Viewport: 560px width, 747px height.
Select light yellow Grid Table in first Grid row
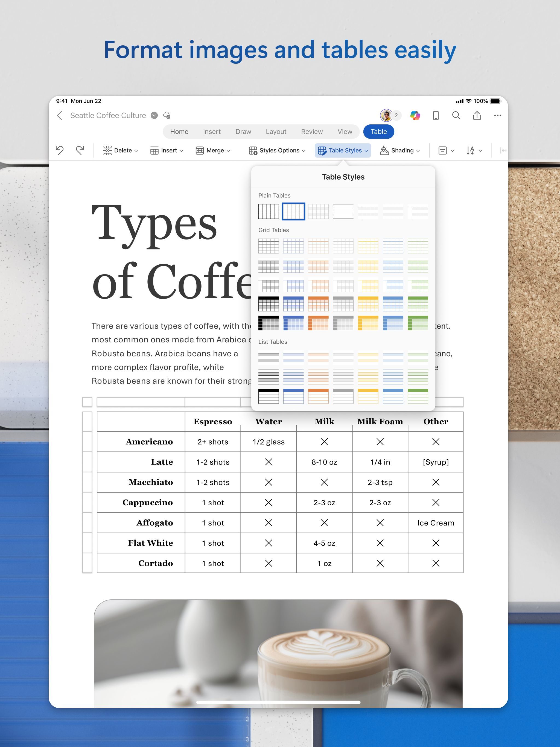368,246
